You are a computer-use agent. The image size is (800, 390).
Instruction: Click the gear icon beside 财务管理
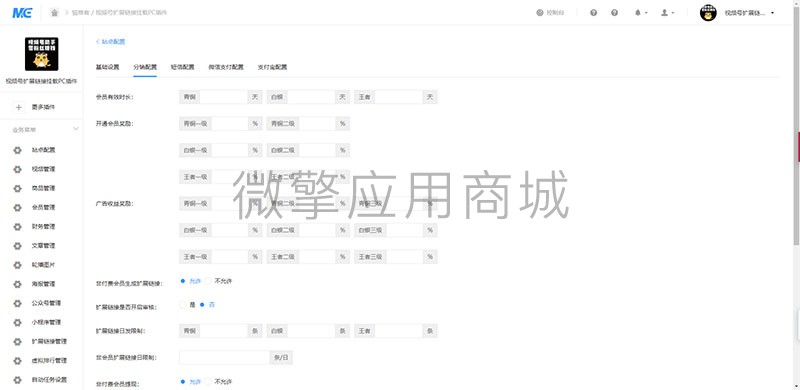tap(18, 227)
